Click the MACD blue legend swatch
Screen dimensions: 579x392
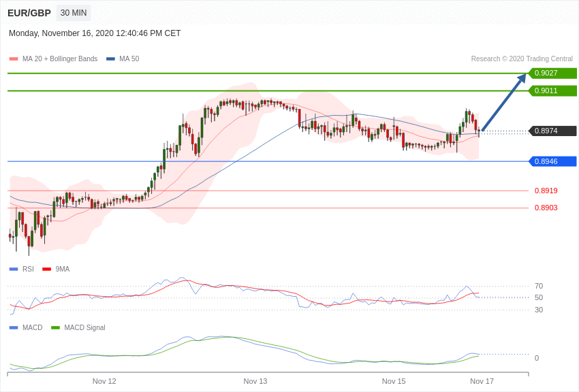14,327
